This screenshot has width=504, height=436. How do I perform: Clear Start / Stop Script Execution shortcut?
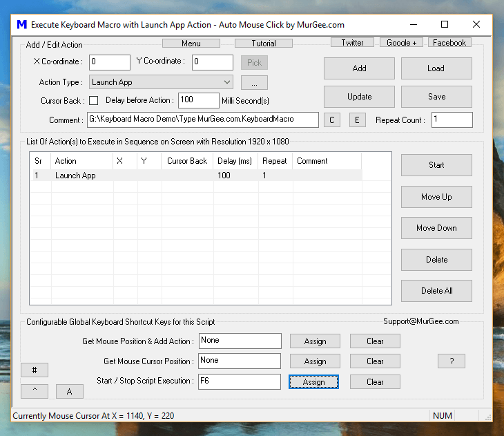coord(375,381)
